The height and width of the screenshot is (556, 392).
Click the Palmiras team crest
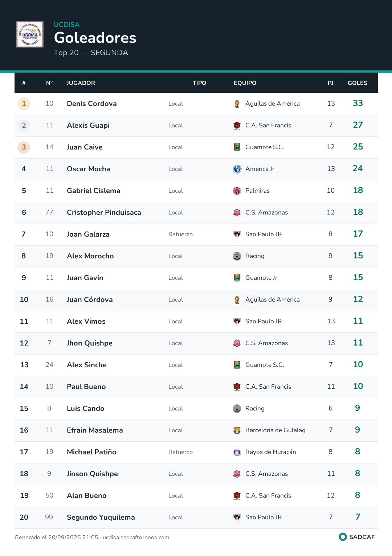(x=237, y=191)
